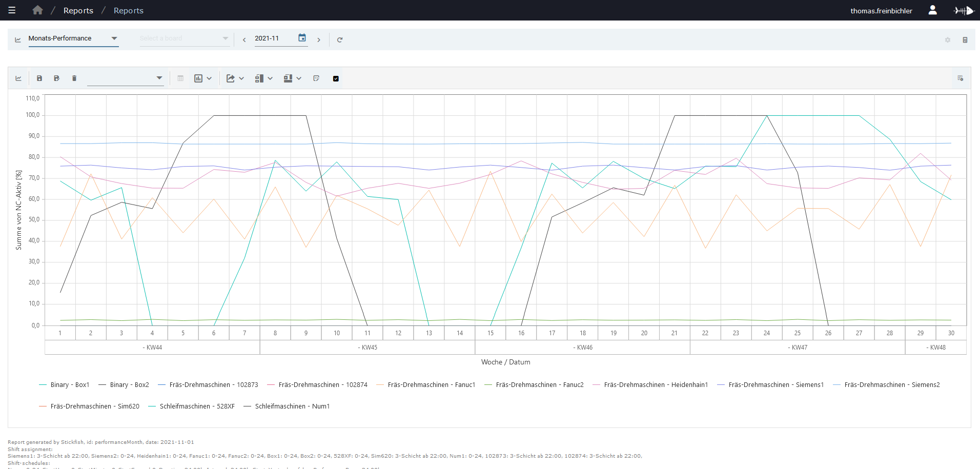Toggle the black checkbox in chart toolbar
Image resolution: width=980 pixels, height=469 pixels.
[336, 78]
